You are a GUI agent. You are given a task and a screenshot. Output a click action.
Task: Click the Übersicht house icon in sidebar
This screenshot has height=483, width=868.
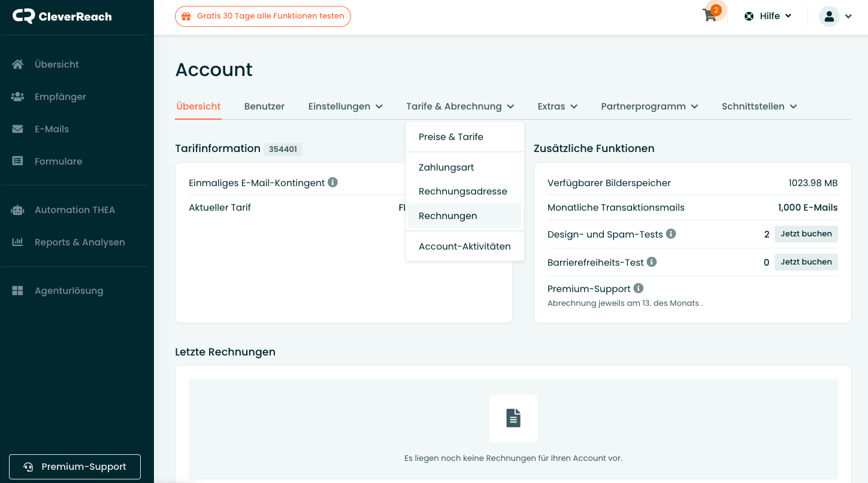tap(17, 64)
